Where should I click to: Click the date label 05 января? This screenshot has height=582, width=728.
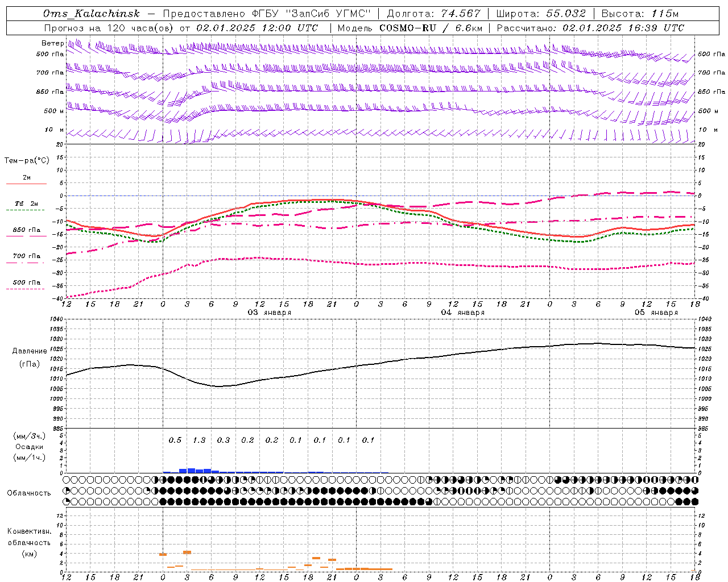pos(656,313)
